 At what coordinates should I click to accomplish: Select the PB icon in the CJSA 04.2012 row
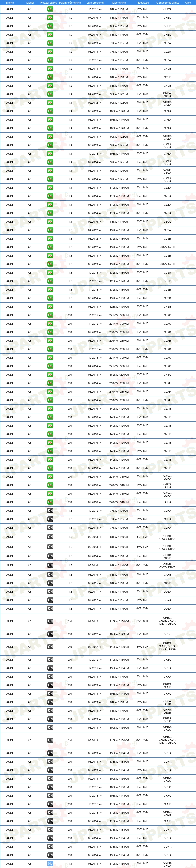point(50,230)
